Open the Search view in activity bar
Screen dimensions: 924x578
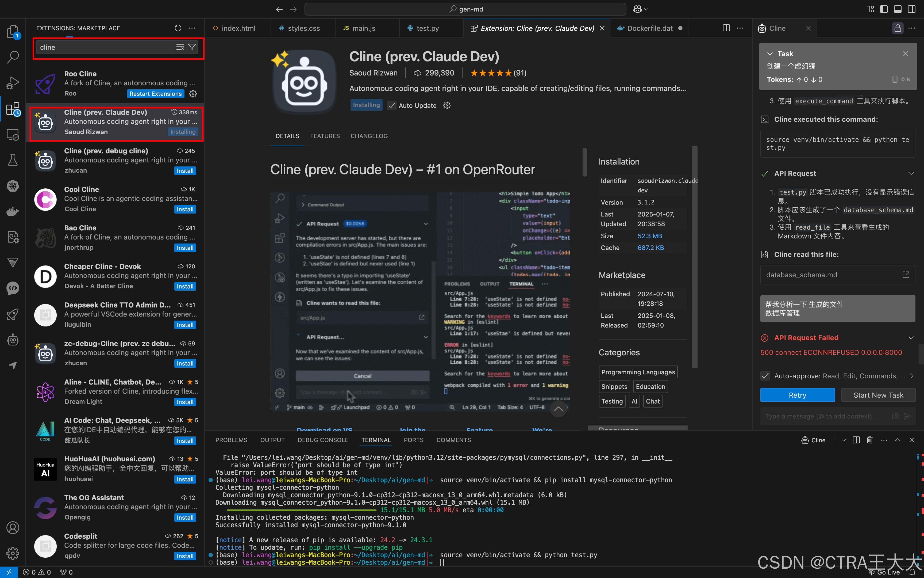[x=13, y=57]
